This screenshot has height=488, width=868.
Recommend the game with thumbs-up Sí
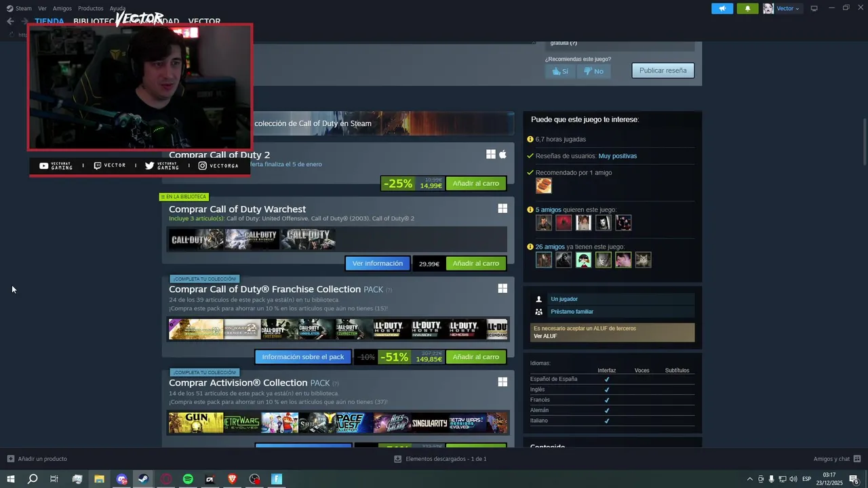tap(560, 70)
